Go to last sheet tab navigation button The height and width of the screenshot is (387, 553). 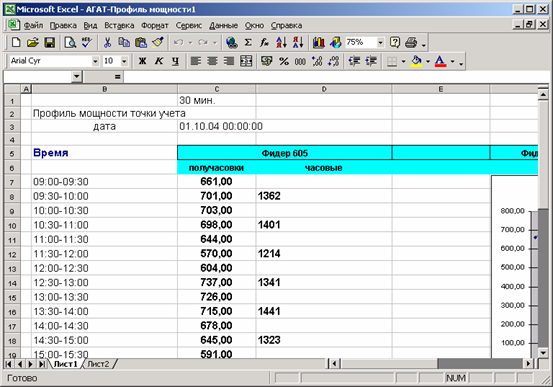(42, 364)
